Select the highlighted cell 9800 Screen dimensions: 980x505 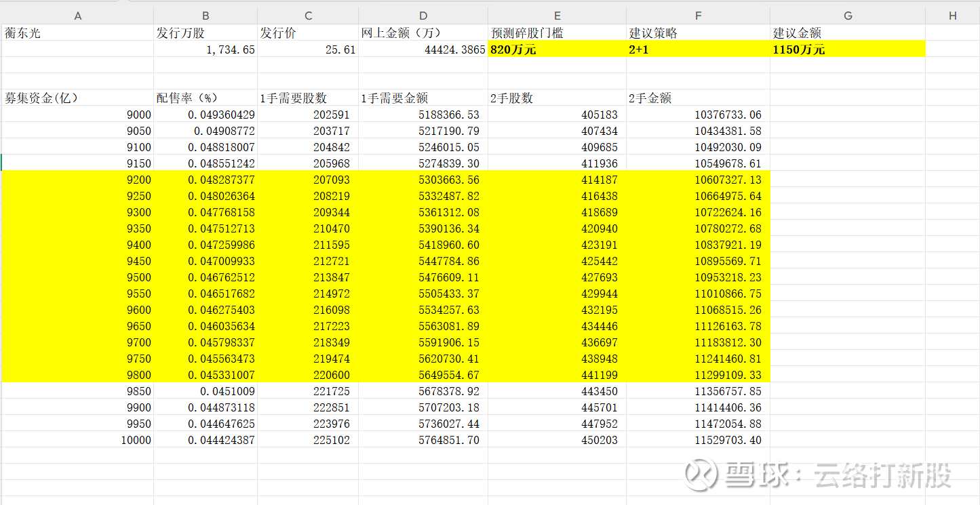tap(77, 375)
